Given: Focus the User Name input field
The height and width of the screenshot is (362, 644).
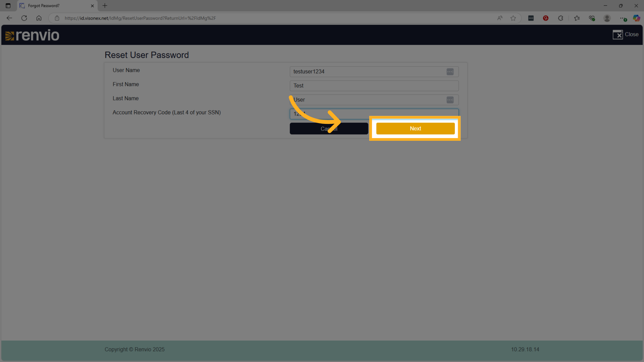Looking at the screenshot, I should (x=374, y=72).
